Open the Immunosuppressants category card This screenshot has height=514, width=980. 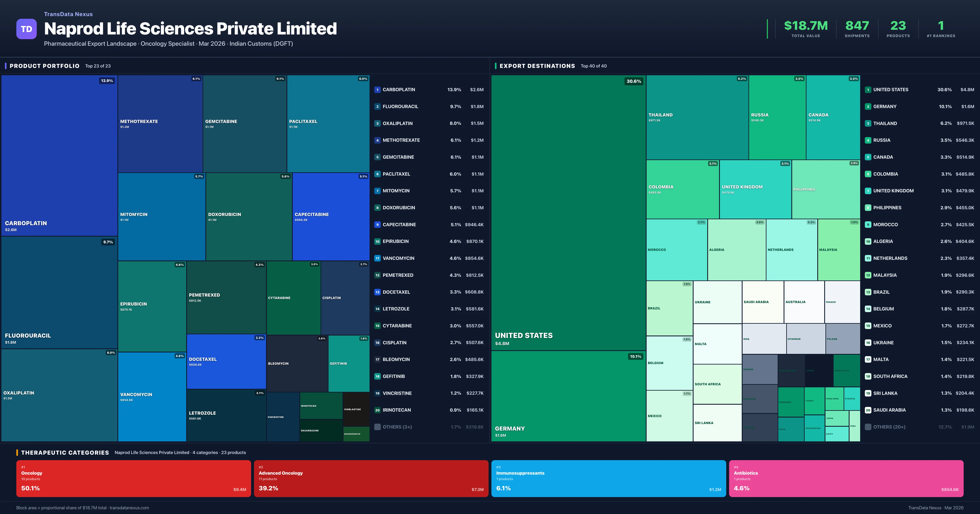tap(608, 478)
